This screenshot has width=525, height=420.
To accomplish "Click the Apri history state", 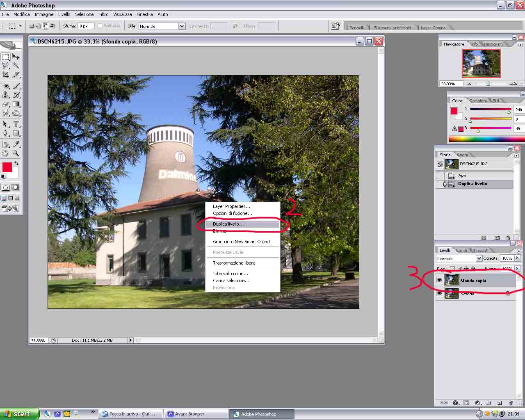I will (462, 176).
